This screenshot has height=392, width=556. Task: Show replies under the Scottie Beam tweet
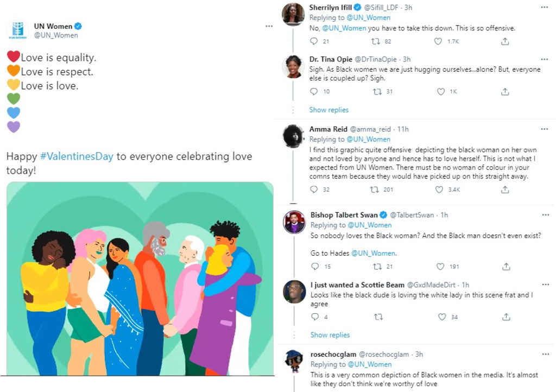330,334
